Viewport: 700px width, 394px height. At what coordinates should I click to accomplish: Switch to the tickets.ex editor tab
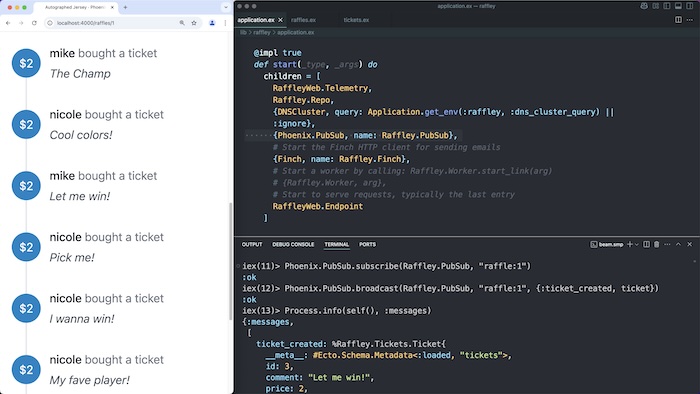(x=356, y=20)
